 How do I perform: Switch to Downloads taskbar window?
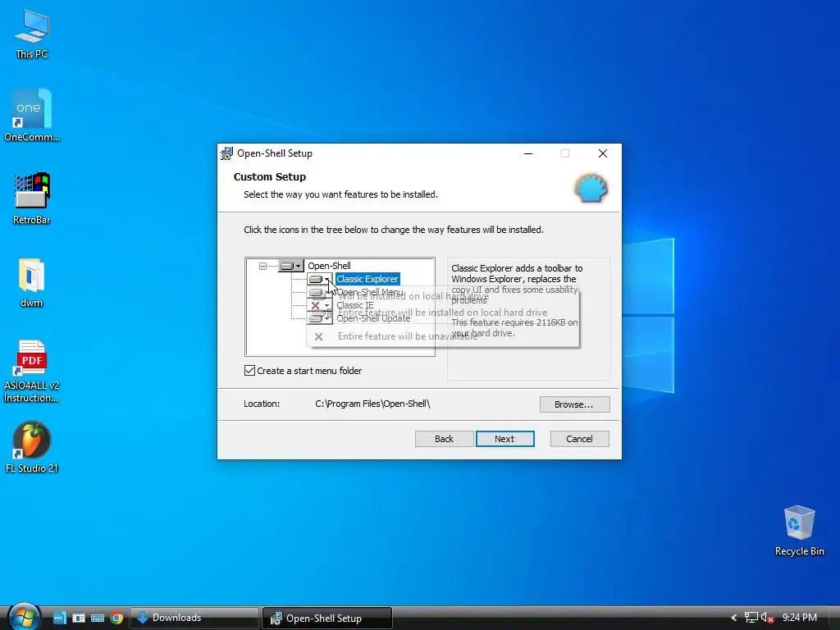(194, 618)
